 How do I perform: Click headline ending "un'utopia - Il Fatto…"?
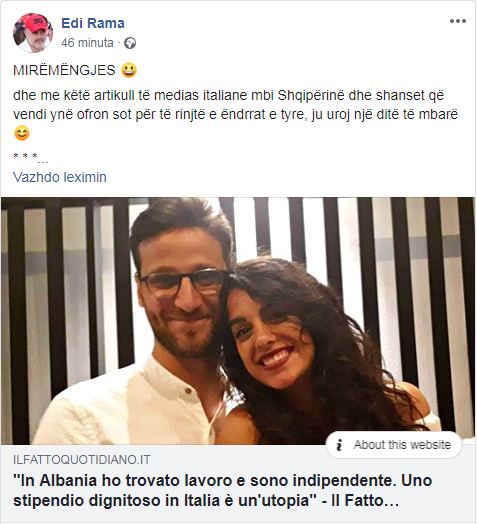point(206,501)
